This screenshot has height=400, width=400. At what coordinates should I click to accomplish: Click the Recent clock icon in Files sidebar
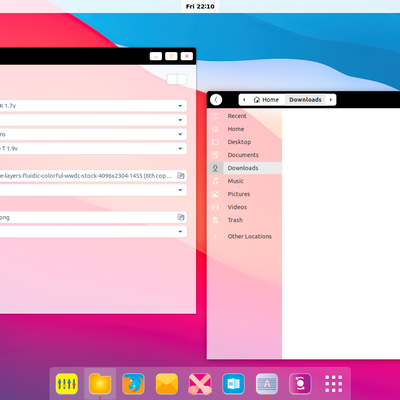click(x=215, y=116)
